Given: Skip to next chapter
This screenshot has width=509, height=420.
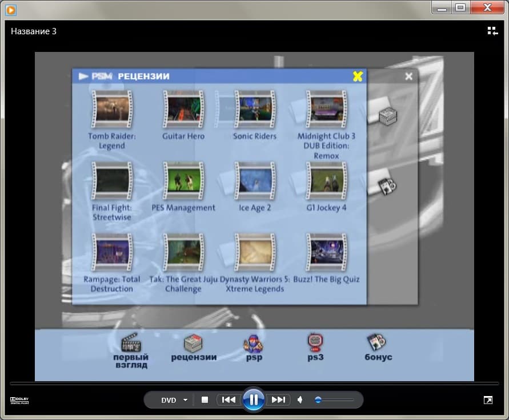Looking at the screenshot, I should pos(278,400).
